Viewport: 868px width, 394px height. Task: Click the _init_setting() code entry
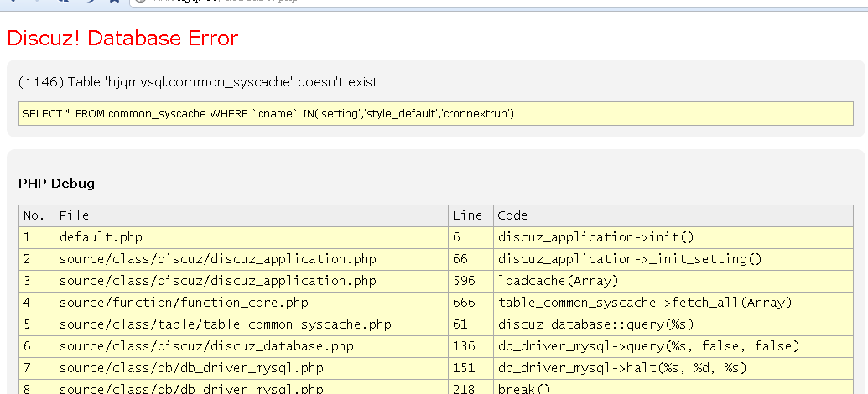630,259
